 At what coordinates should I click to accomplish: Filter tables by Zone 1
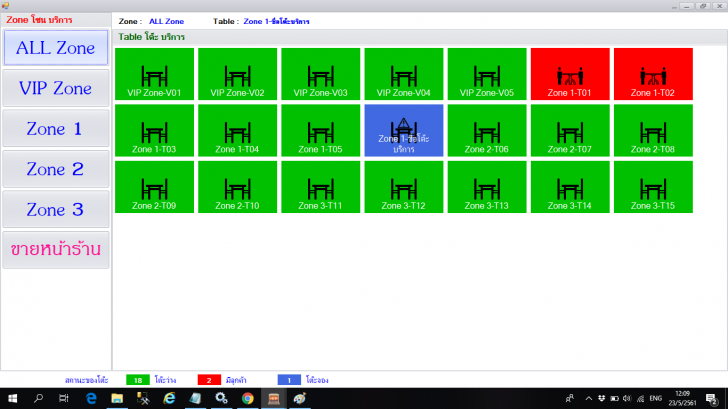(56, 129)
